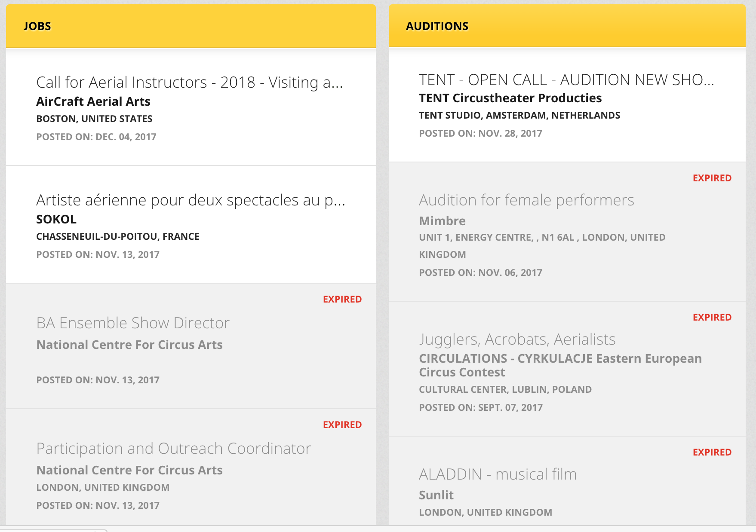Open Call for Aerial Instructors 2018 listing

pos(190,82)
